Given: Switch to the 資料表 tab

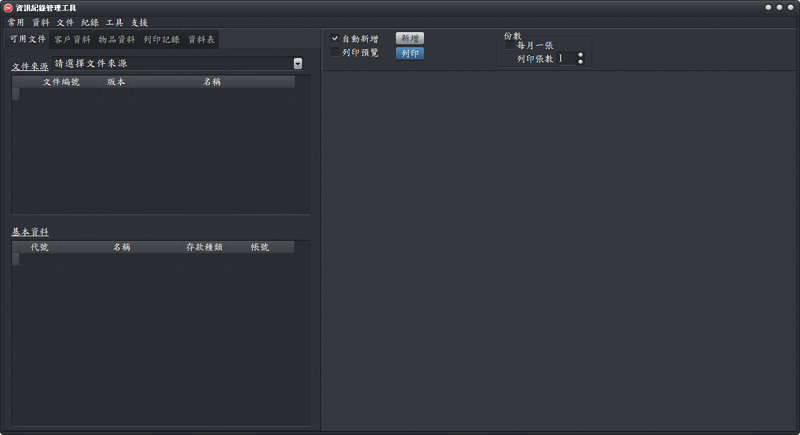Looking at the screenshot, I should 202,39.
